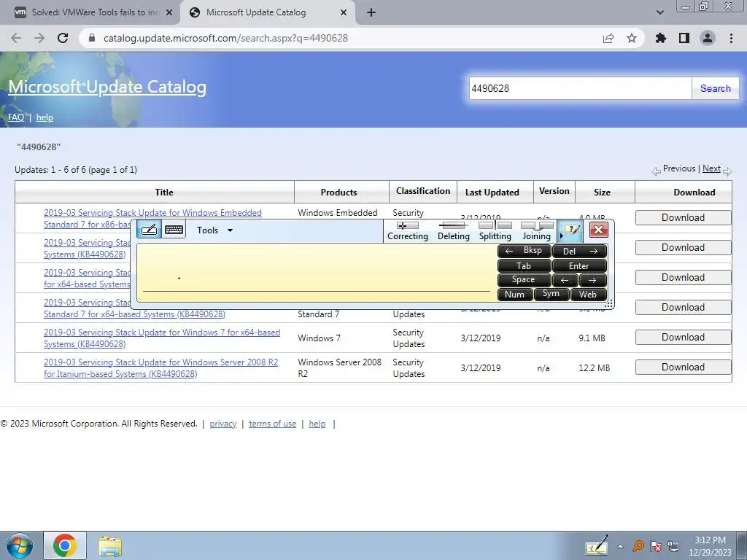The width and height of the screenshot is (747, 560).
Task: Click the Space key
Action: tap(524, 280)
